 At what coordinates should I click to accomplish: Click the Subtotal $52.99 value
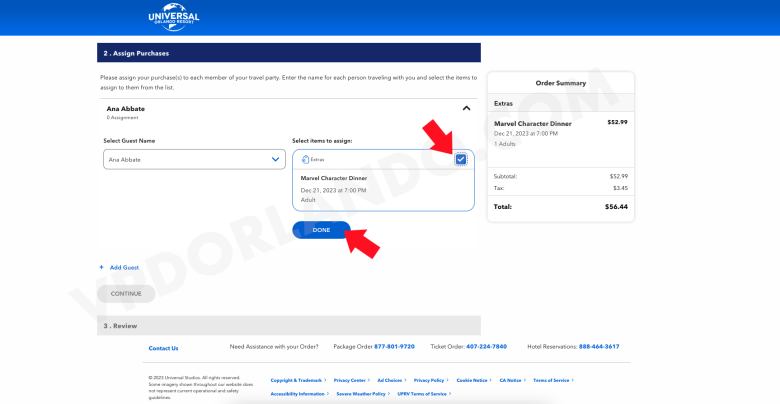point(619,176)
